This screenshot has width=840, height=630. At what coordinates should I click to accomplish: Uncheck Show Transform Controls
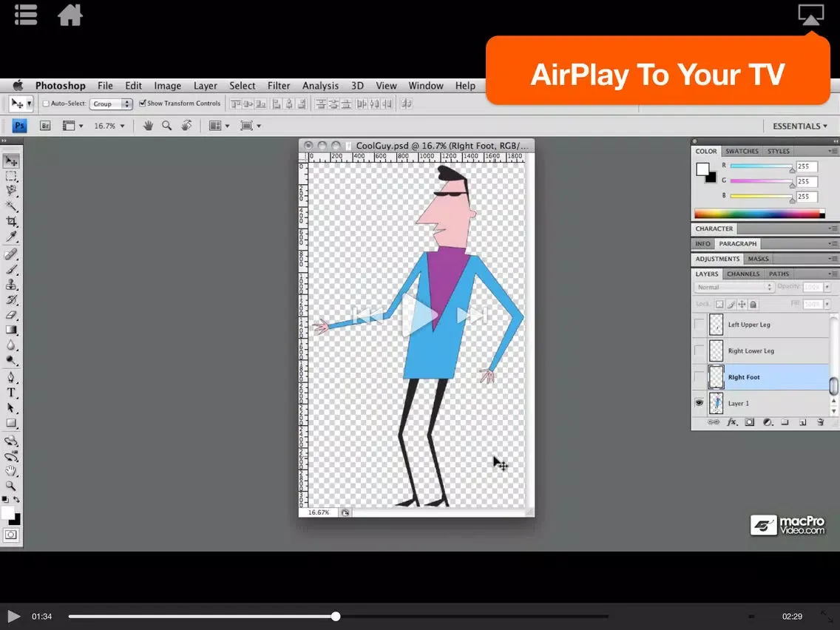pos(143,104)
